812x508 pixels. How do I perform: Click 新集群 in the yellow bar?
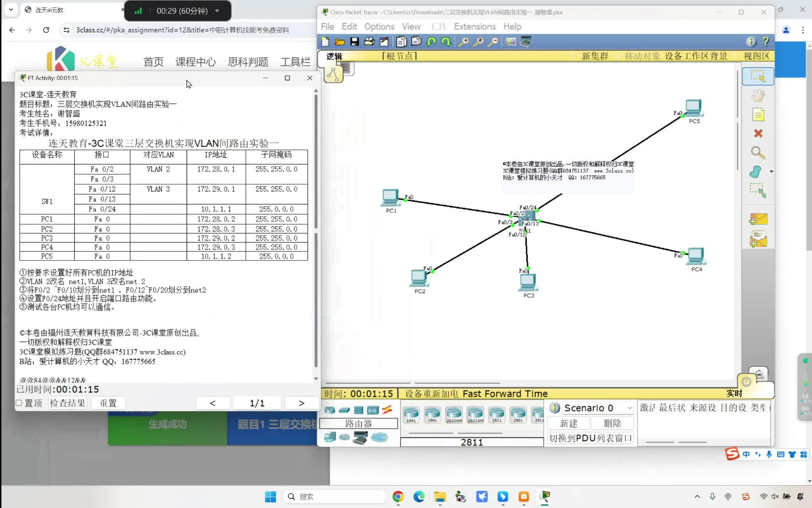[x=595, y=56]
